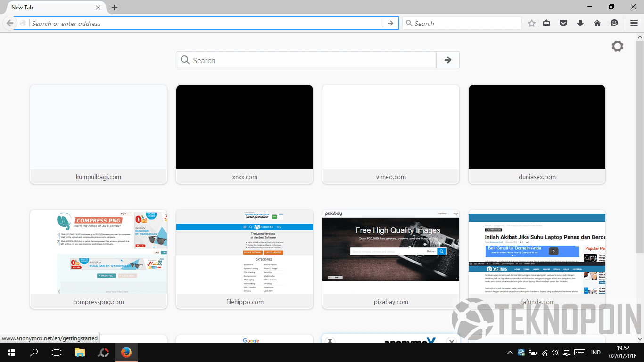Open Task View in taskbar

[57, 353]
